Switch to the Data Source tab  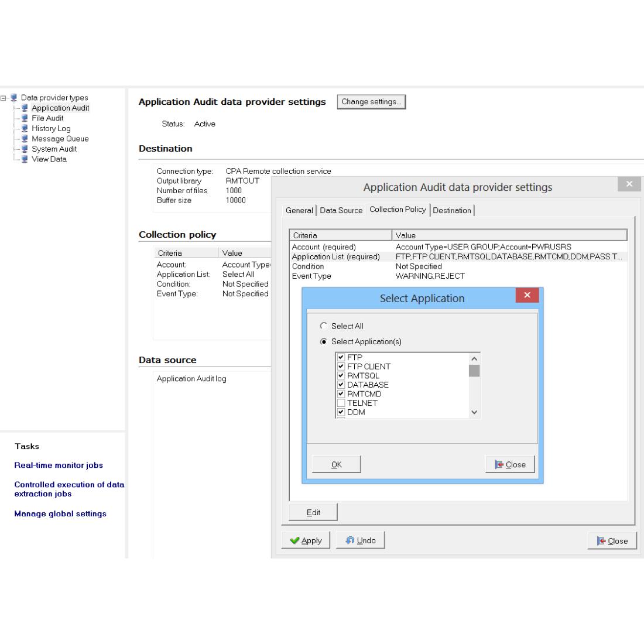[341, 210]
